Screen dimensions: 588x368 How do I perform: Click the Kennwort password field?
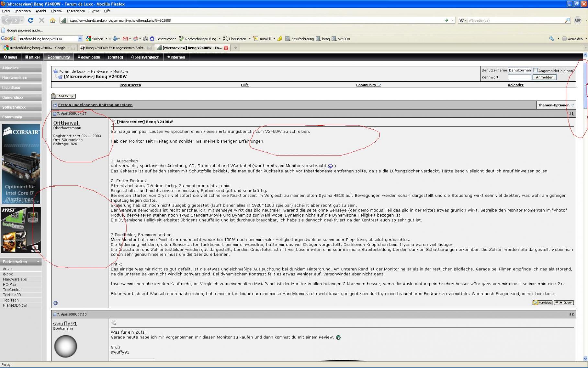(x=519, y=77)
